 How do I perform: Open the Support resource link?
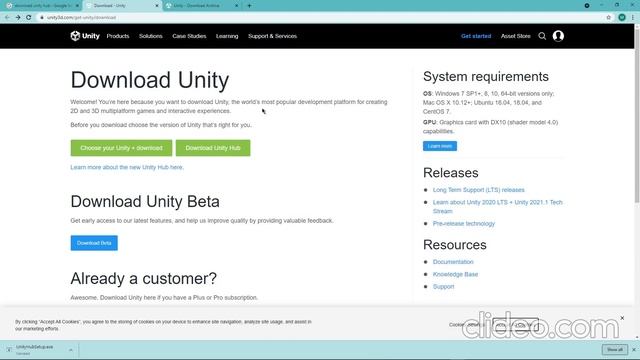[443, 287]
